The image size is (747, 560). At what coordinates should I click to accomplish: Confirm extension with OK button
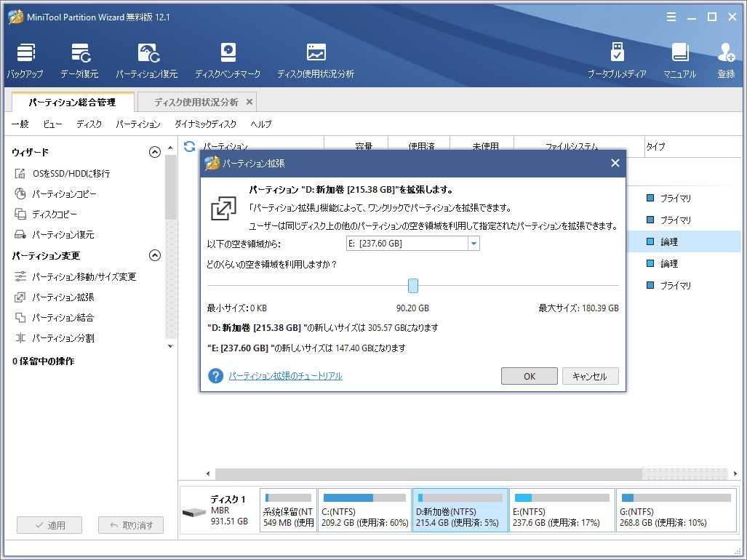[x=530, y=376]
